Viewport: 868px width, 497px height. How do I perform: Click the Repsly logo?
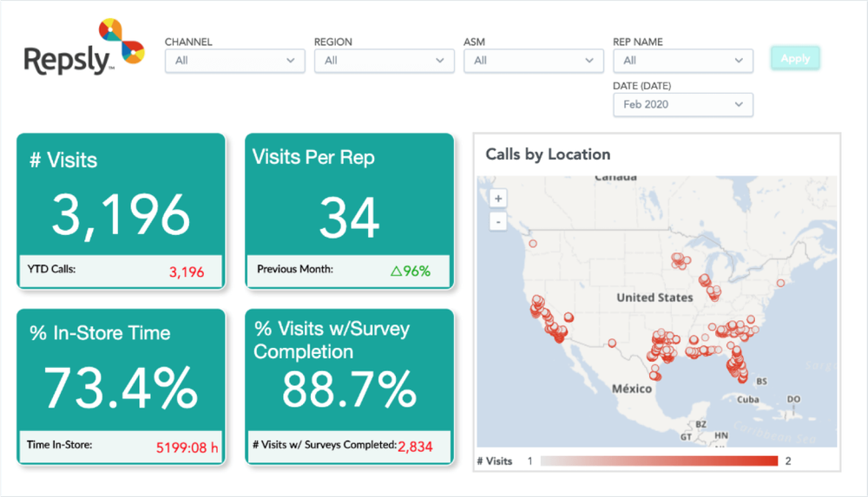coord(84,48)
